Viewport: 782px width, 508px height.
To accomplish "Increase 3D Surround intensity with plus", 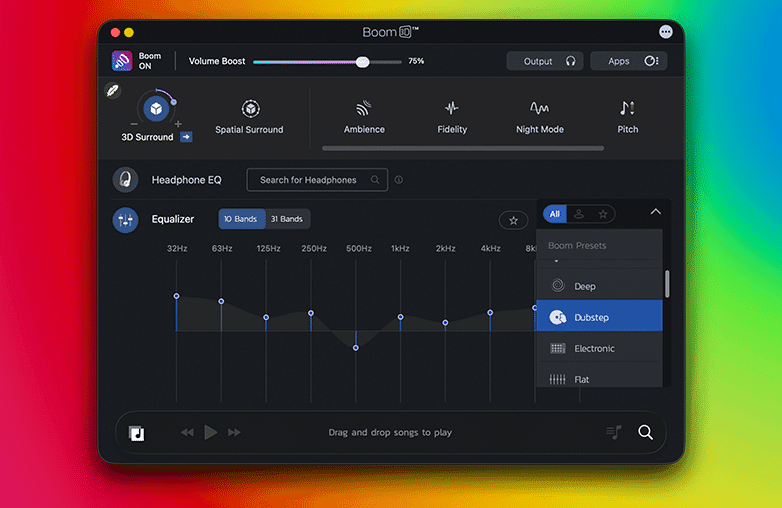I will point(178,124).
